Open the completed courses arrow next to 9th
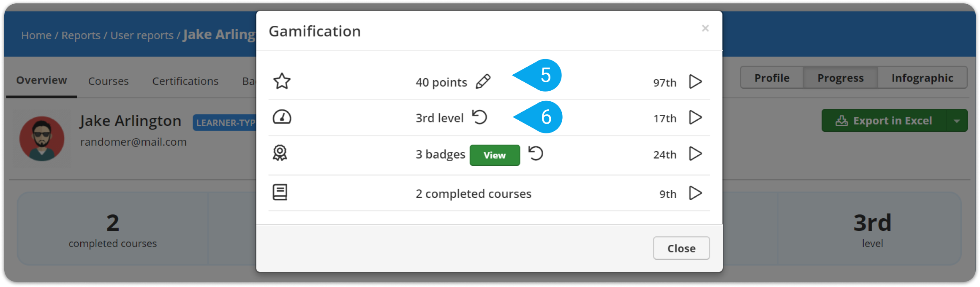Screen dimensions: 980x287 coord(695,193)
